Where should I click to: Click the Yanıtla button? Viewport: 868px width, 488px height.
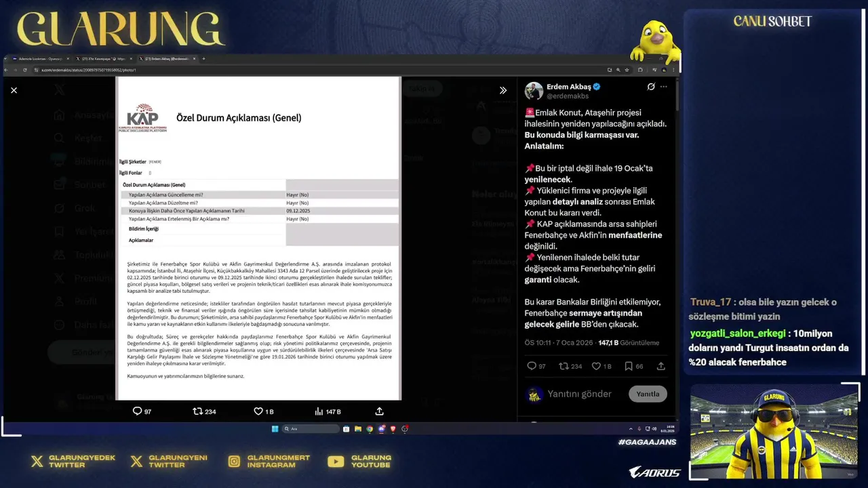pyautogui.click(x=648, y=394)
